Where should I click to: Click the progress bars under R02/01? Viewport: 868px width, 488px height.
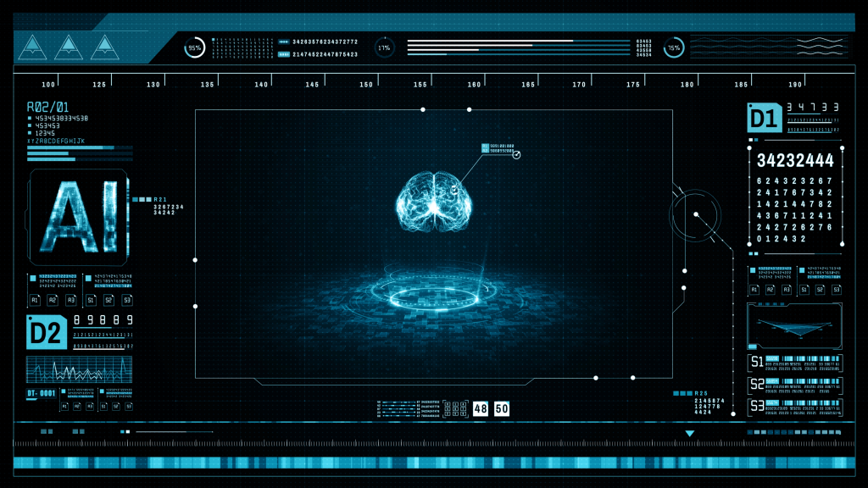click(80, 153)
